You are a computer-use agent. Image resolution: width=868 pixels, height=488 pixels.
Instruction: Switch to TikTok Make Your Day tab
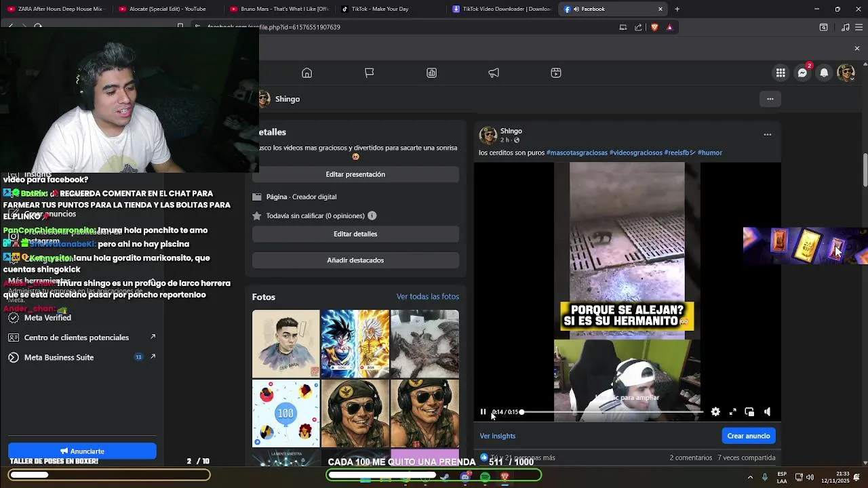click(x=380, y=9)
